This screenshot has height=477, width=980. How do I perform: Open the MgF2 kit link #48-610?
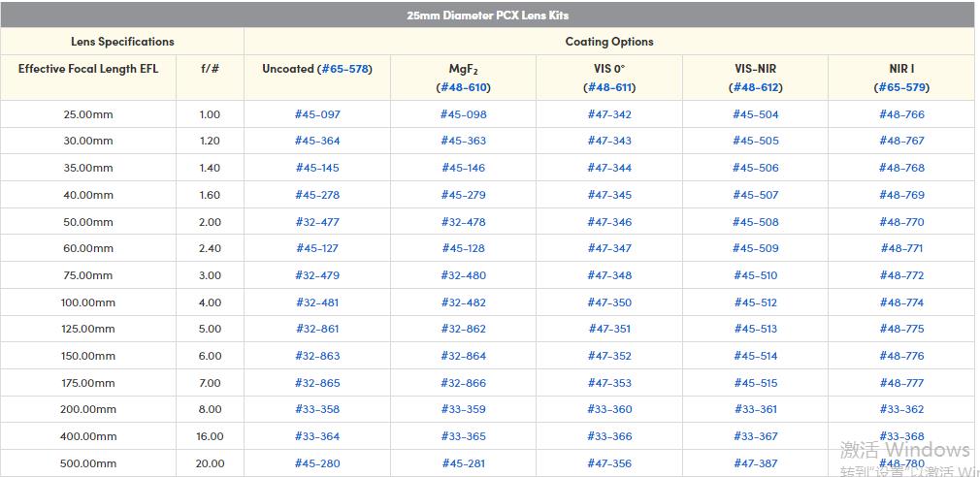(463, 87)
